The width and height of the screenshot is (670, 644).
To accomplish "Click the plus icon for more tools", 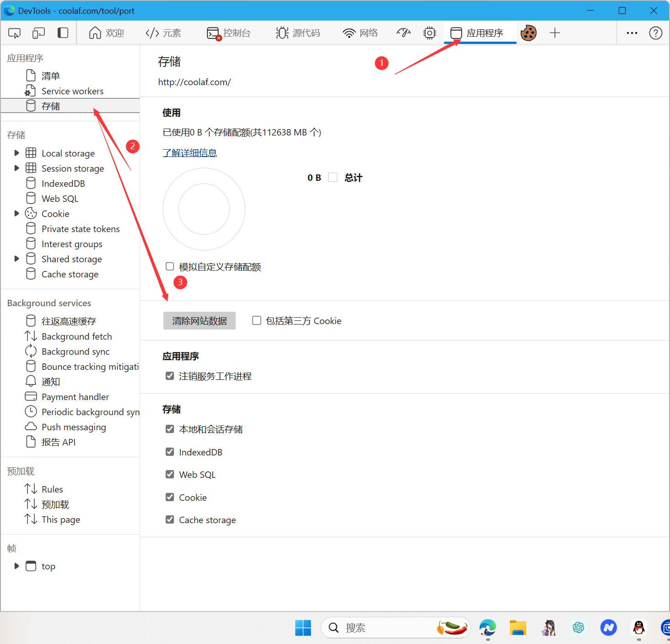I will 555,33.
